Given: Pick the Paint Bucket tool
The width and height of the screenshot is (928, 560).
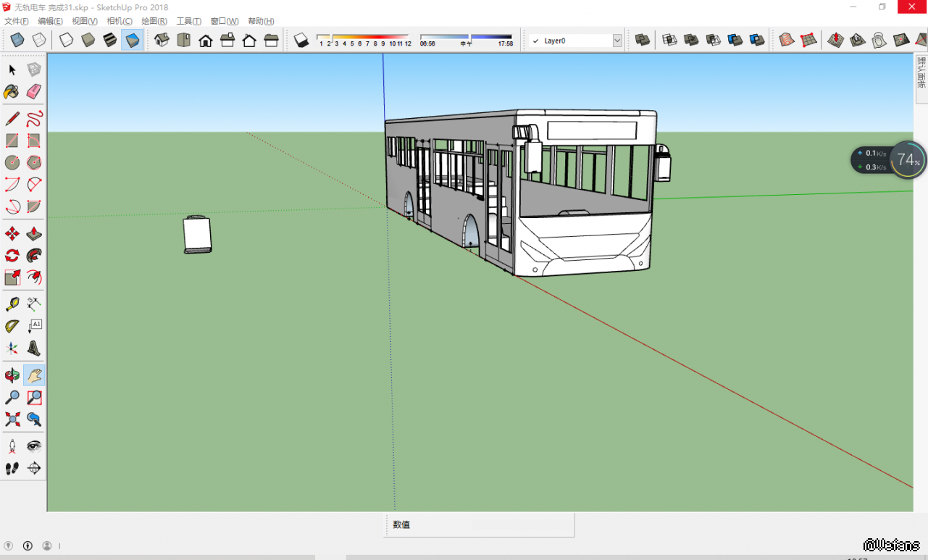Looking at the screenshot, I should point(12,91).
